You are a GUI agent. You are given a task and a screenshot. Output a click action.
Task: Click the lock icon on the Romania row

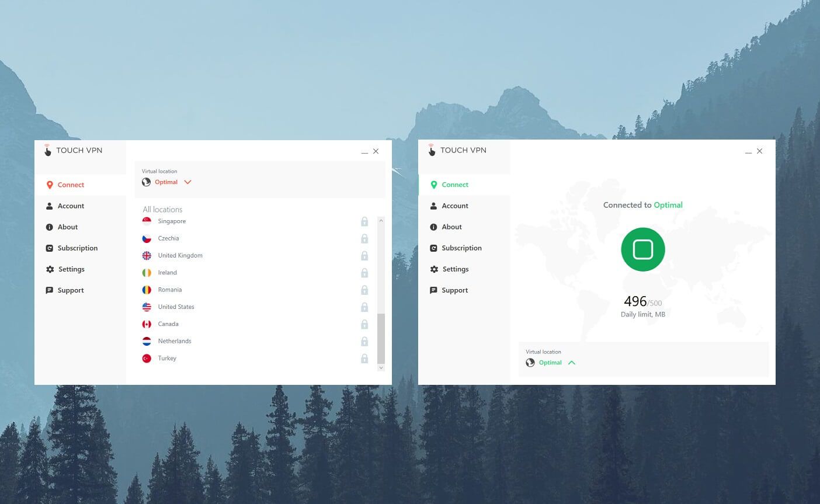(364, 290)
